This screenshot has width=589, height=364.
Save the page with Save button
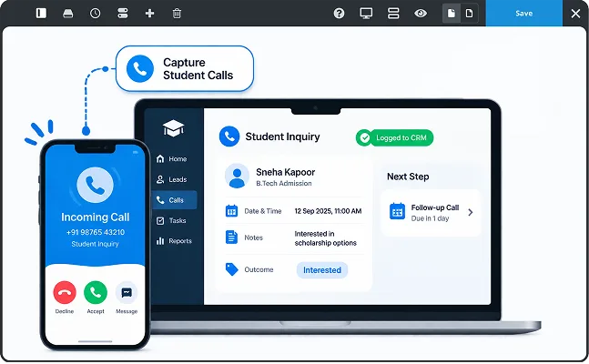point(524,13)
